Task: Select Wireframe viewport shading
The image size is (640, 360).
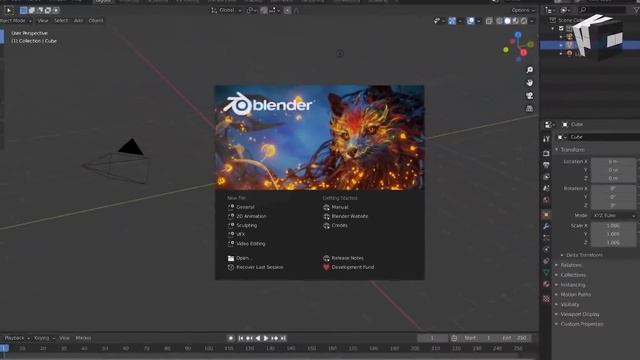Action: click(x=499, y=21)
